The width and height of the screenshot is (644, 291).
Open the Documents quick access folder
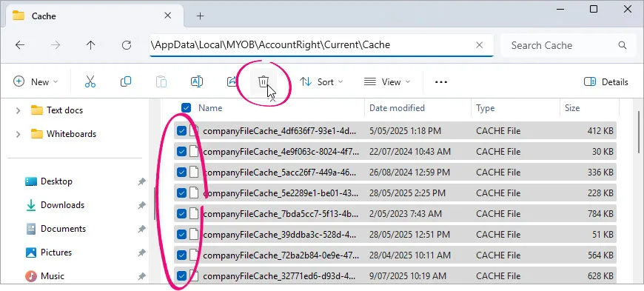tap(63, 229)
